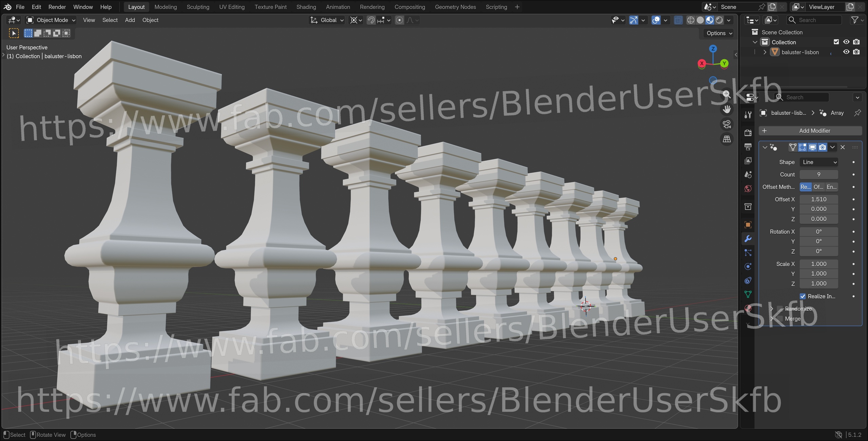Screen dimensions: 868x441
Task: Open the Output properties tab
Action: [x=748, y=147]
